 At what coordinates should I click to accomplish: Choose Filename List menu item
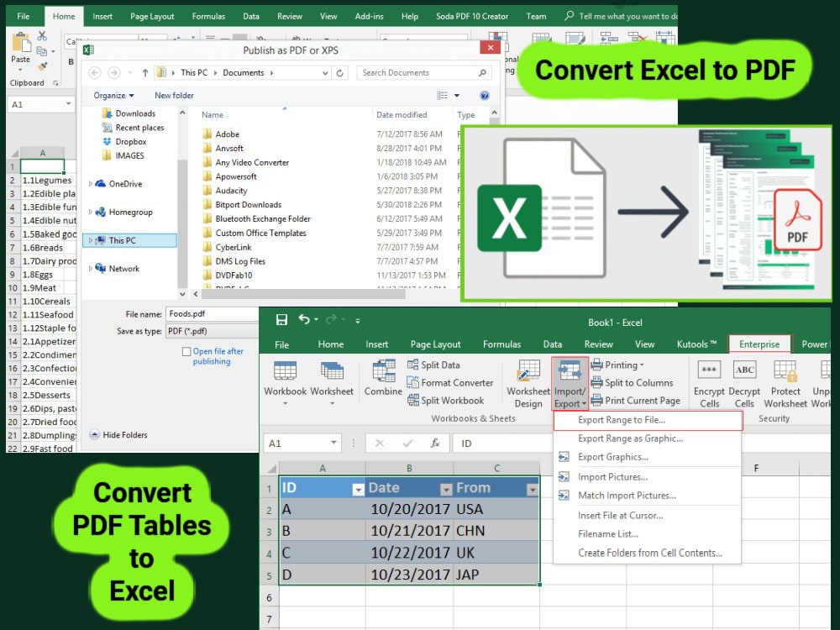tap(648, 533)
